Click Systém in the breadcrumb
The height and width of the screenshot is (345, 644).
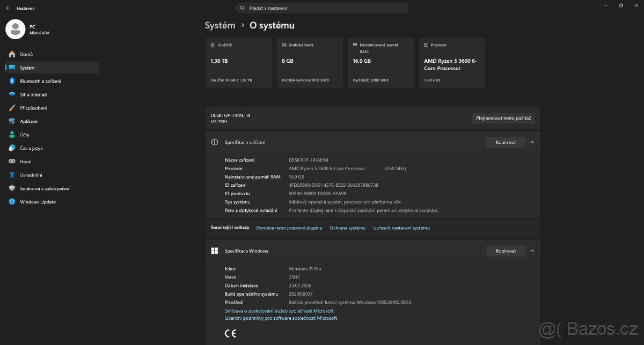point(220,25)
